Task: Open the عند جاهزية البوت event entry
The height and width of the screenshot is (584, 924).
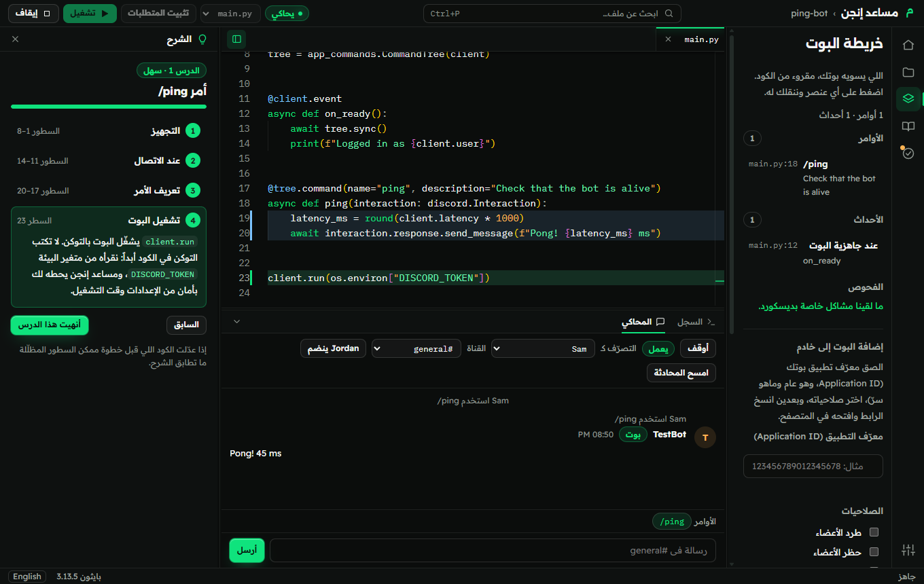Action: tap(813, 253)
